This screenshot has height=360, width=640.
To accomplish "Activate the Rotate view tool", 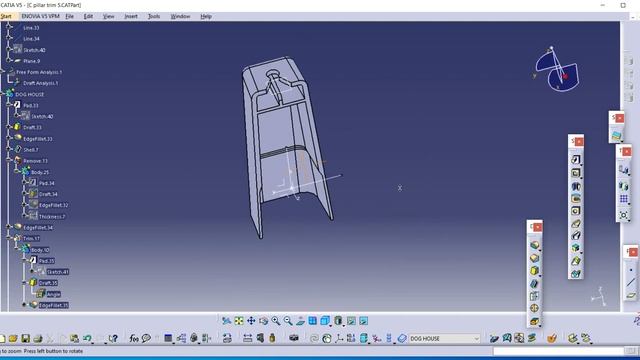I will point(263,321).
